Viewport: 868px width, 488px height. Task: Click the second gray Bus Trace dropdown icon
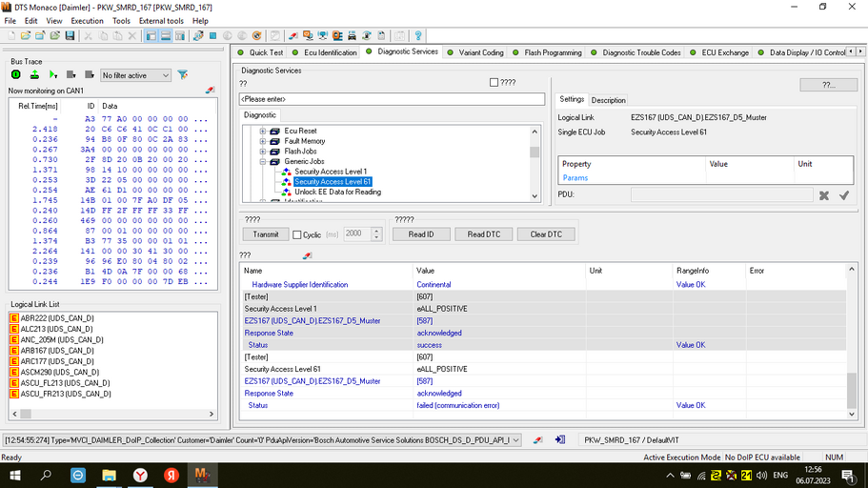click(90, 74)
